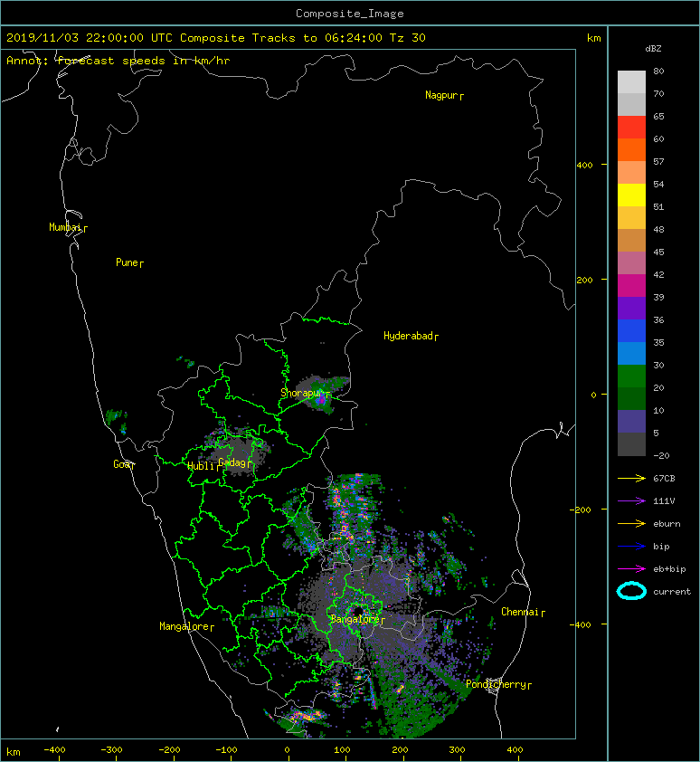
Task: Click -300 on the bottom horizontal axis
Action: click(111, 750)
